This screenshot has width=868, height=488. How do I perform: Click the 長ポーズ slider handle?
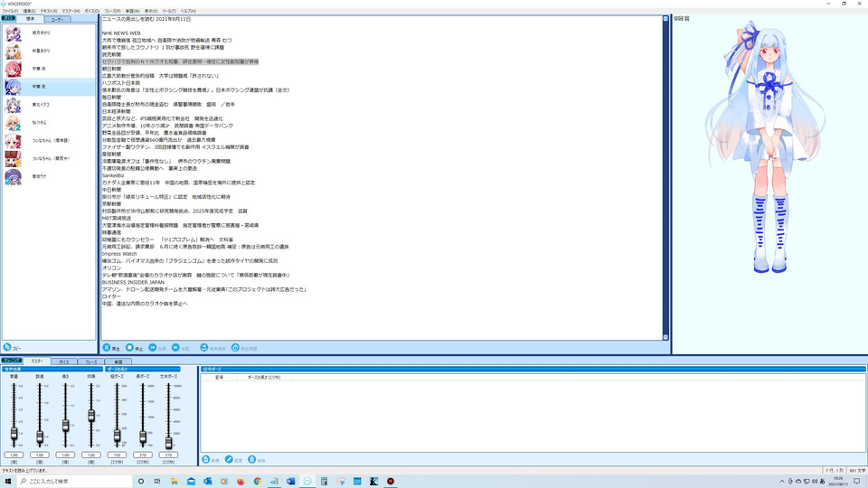pos(143,437)
